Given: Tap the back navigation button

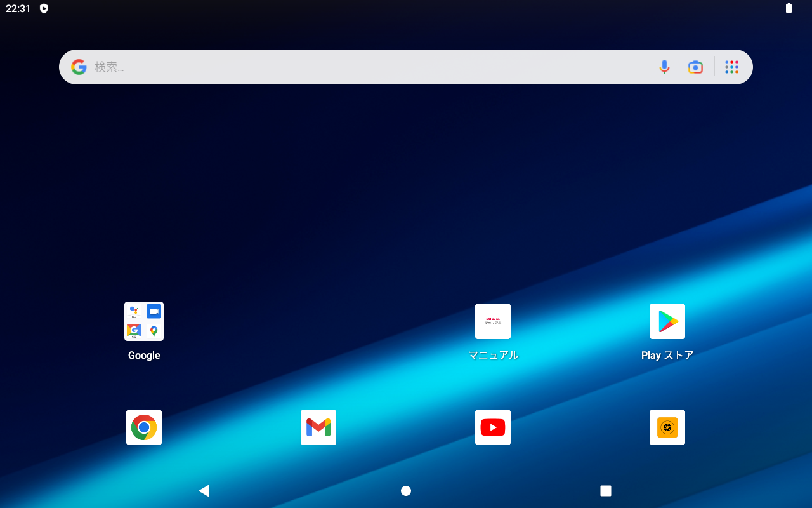Looking at the screenshot, I should pyautogui.click(x=204, y=490).
